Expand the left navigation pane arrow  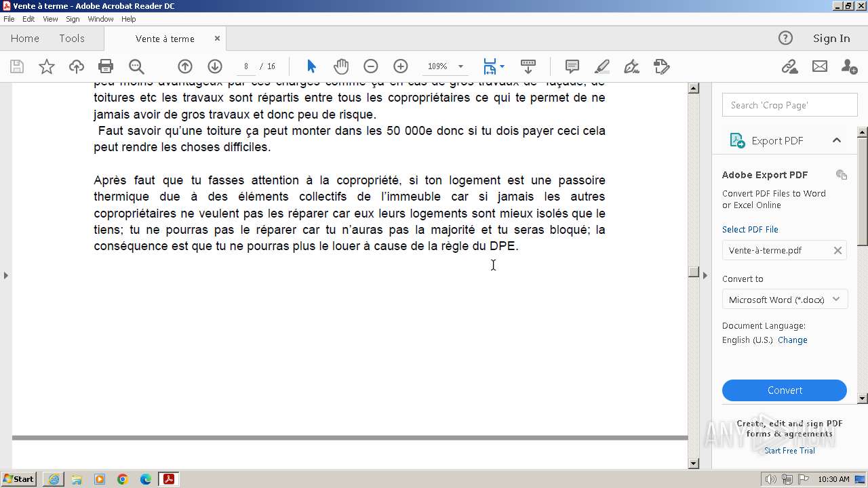tap(6, 275)
